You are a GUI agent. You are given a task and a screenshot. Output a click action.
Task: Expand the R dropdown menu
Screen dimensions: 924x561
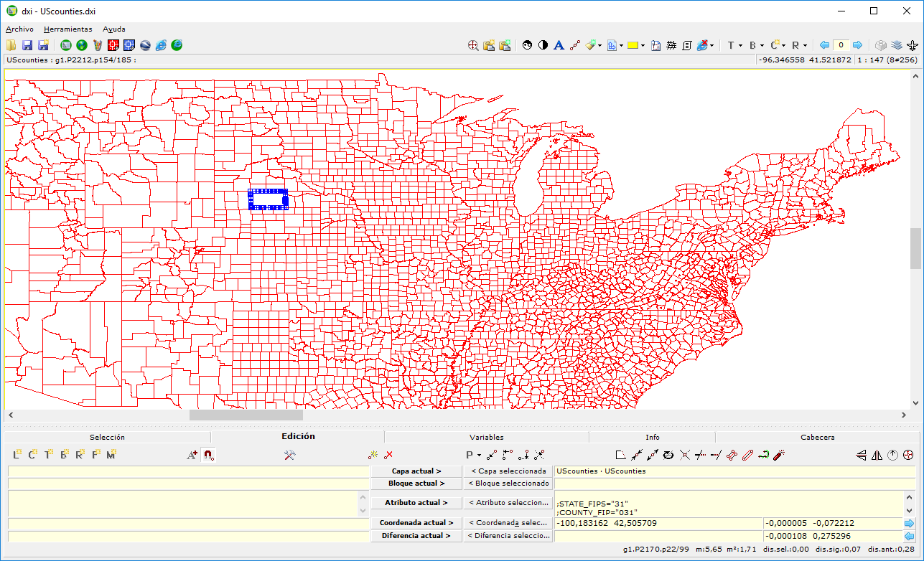(x=798, y=45)
